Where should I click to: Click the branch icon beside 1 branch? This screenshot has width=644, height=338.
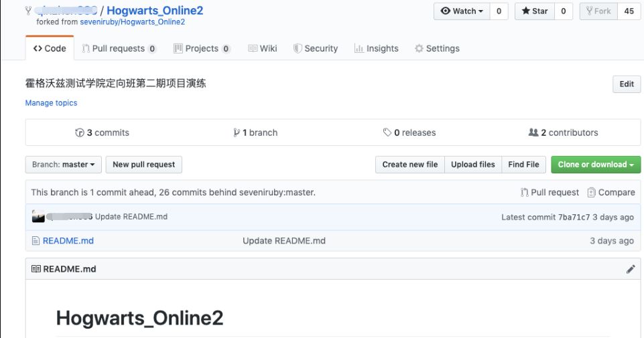[237, 133]
